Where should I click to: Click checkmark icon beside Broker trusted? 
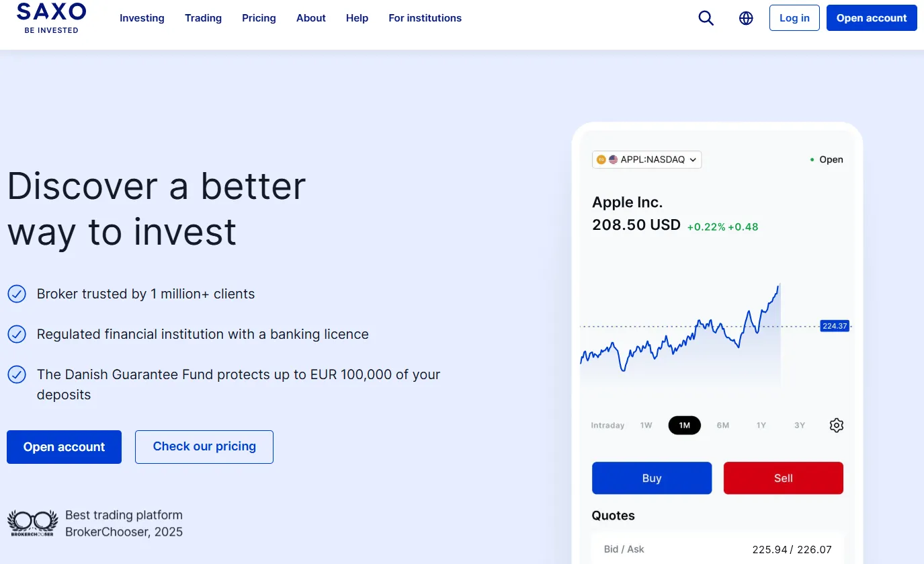17,294
